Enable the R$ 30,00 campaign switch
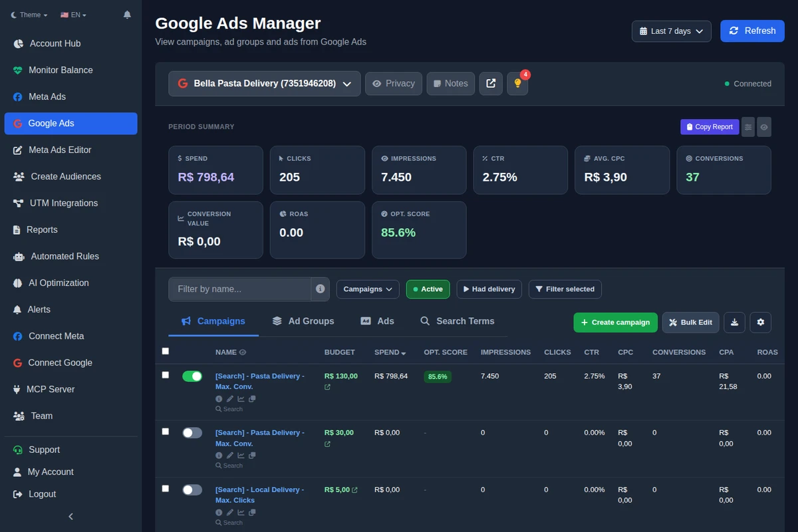This screenshot has height=532, width=798. click(192, 433)
